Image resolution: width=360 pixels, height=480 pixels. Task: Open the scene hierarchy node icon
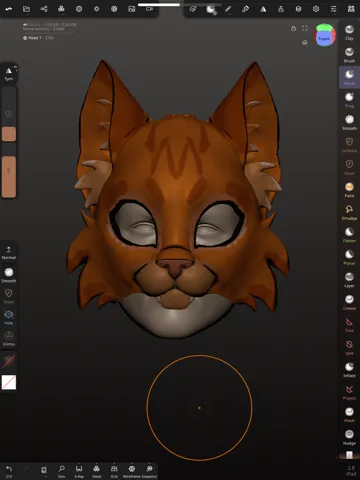tap(44, 9)
